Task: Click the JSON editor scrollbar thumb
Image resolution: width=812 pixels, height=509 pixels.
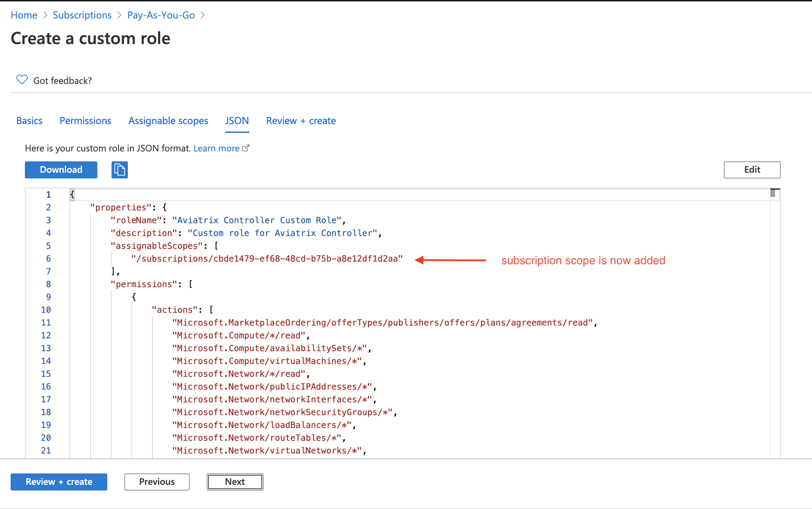Action: click(x=773, y=193)
